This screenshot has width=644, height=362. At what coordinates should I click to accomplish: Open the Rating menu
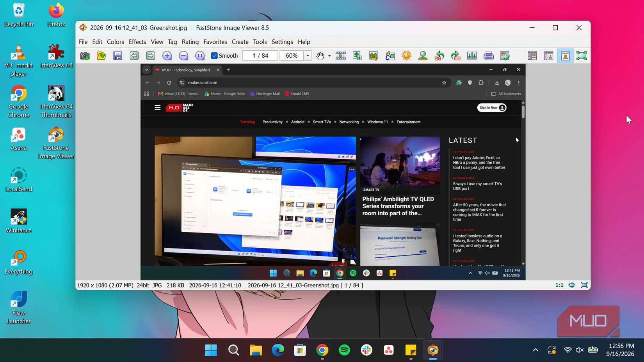pyautogui.click(x=190, y=42)
